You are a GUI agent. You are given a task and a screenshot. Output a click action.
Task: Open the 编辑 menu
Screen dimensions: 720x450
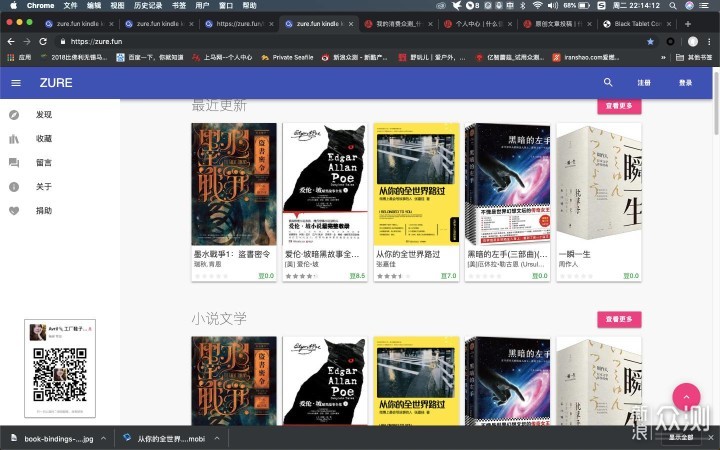(x=94, y=6)
